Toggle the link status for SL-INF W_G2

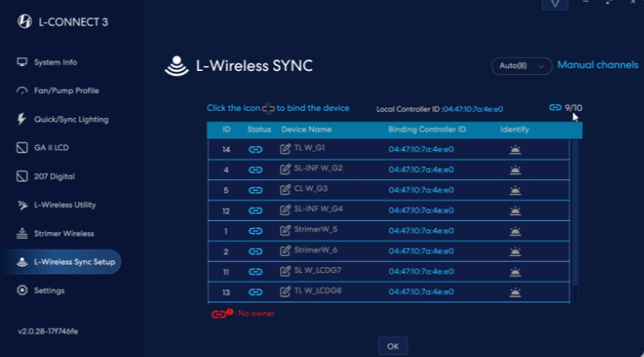click(x=256, y=170)
